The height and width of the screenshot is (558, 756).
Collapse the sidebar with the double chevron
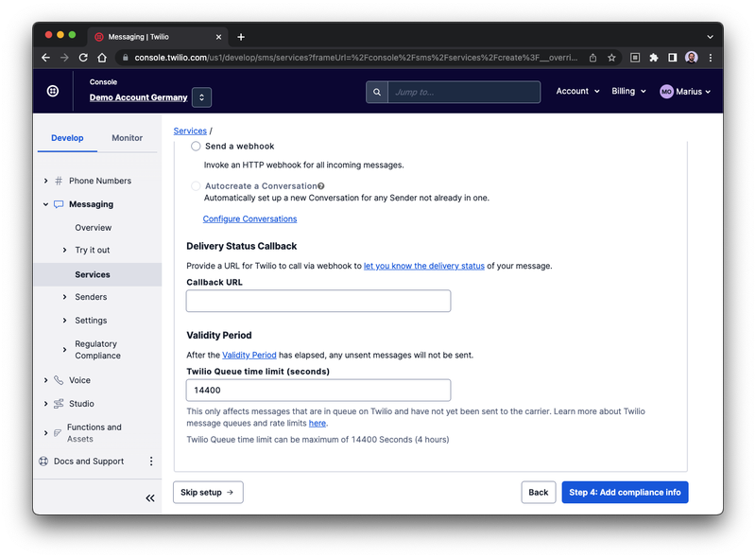coord(149,498)
